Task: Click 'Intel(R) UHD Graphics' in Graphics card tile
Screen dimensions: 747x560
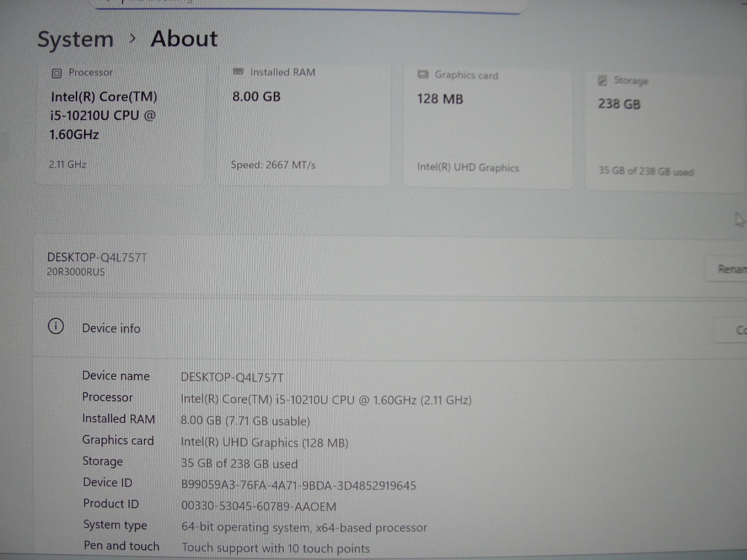Action: pos(468,168)
